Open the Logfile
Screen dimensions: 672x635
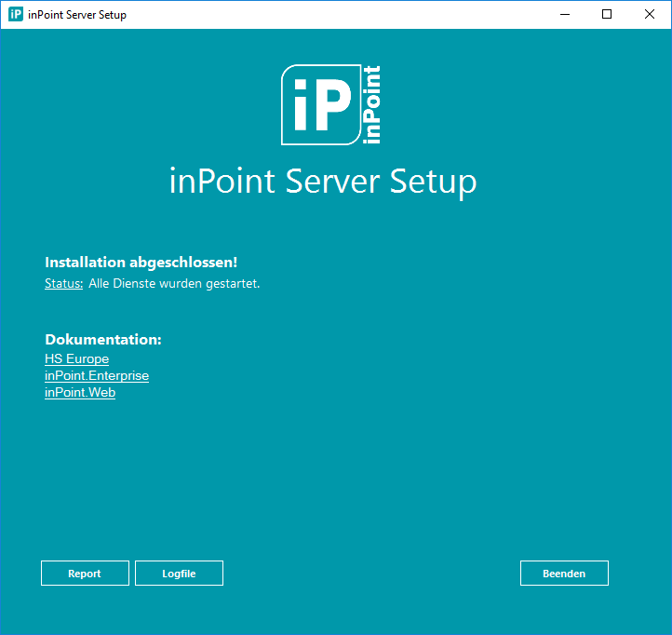179,573
